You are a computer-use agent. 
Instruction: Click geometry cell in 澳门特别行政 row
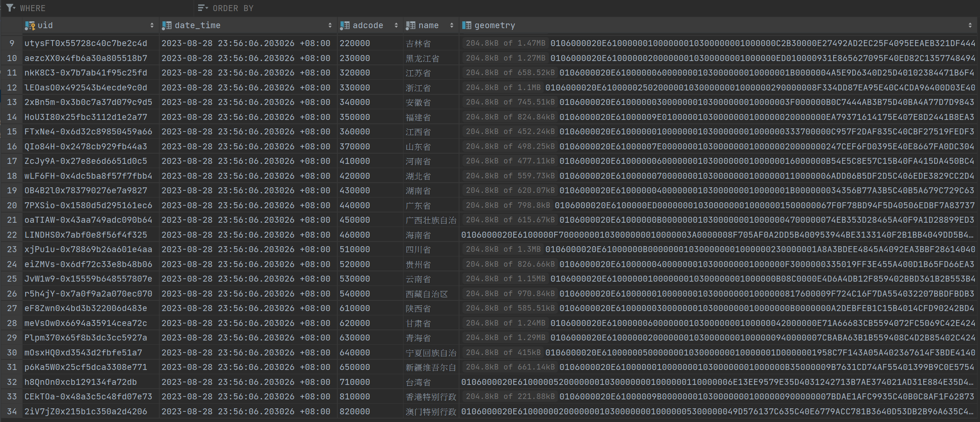pos(719,411)
